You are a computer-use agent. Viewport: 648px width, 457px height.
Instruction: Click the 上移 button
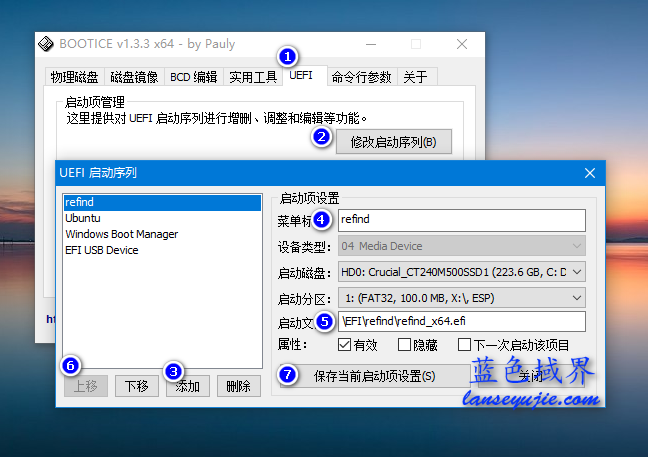(86, 386)
